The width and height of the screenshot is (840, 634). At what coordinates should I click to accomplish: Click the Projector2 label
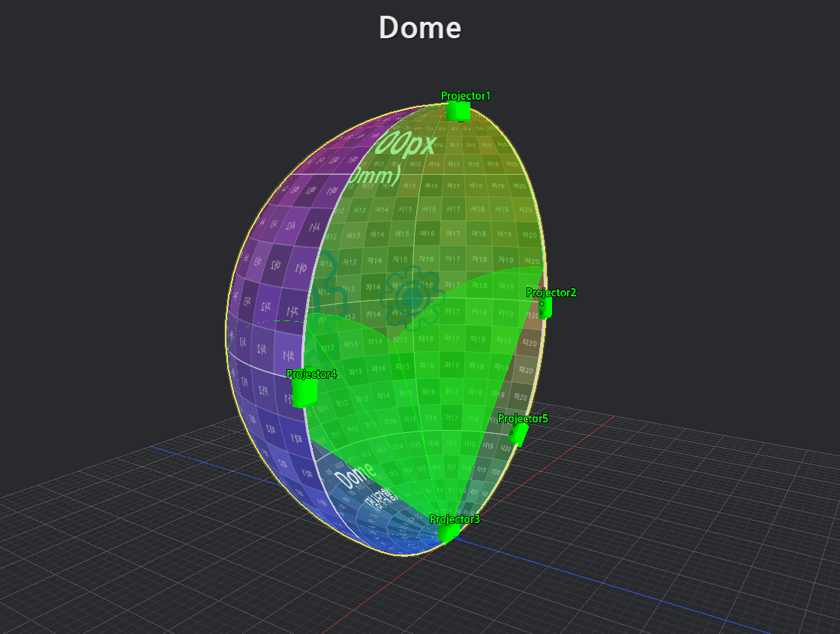pyautogui.click(x=550, y=292)
